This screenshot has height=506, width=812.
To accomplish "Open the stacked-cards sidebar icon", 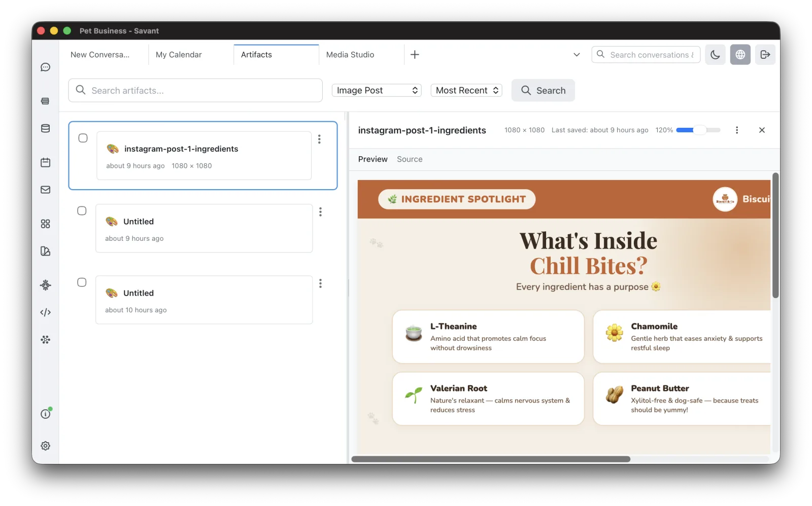I will click(x=45, y=101).
